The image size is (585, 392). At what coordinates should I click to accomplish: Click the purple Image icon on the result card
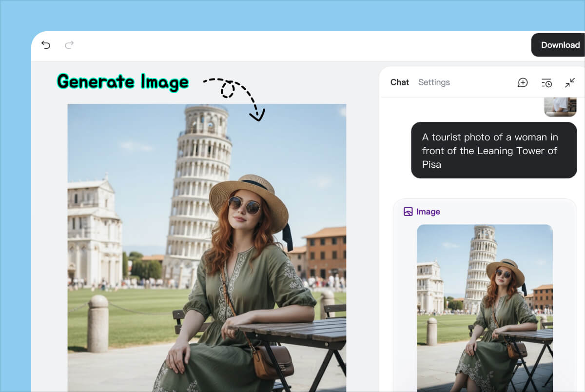(408, 211)
